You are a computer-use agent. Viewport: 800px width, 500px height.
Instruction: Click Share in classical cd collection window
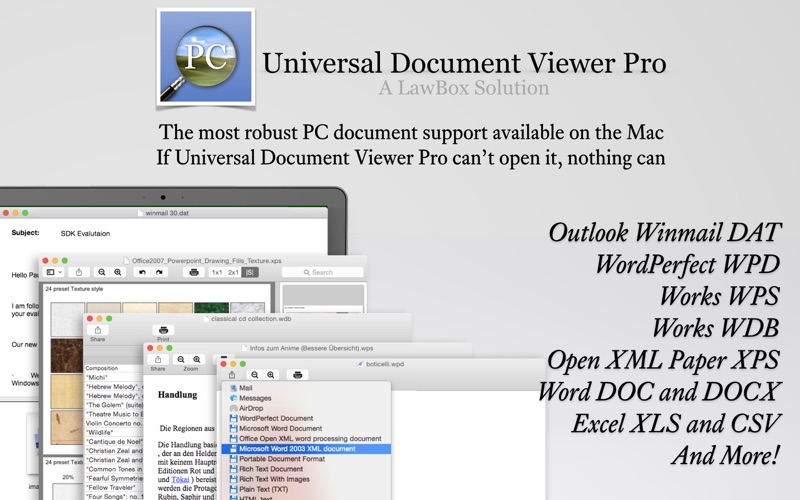click(x=97, y=330)
